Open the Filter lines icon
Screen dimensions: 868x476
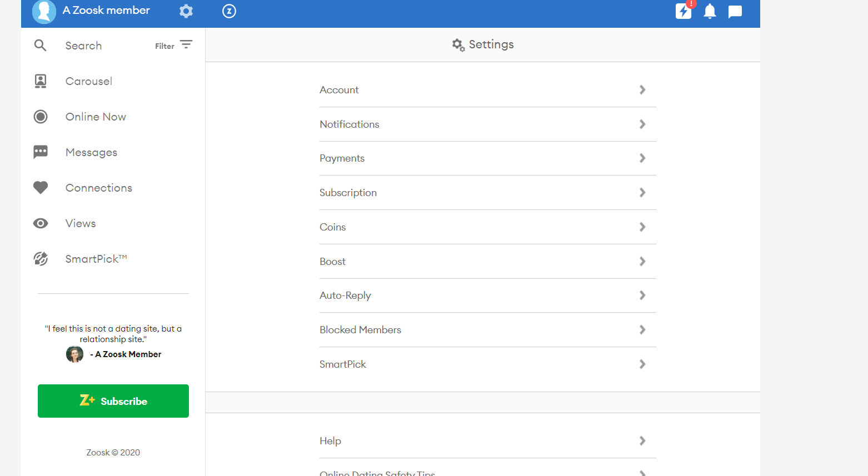coord(186,44)
